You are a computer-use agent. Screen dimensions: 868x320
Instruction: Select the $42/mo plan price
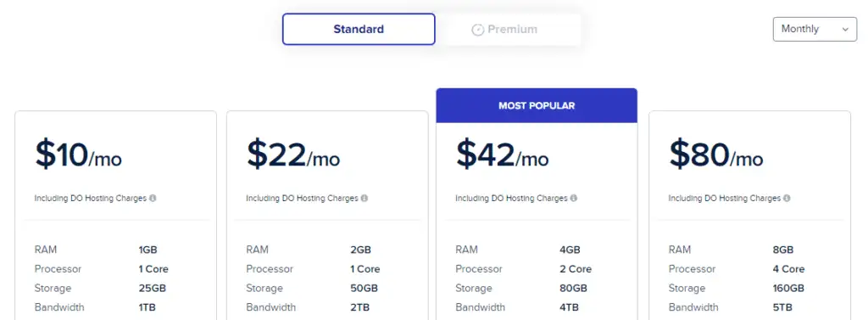pyautogui.click(x=502, y=154)
